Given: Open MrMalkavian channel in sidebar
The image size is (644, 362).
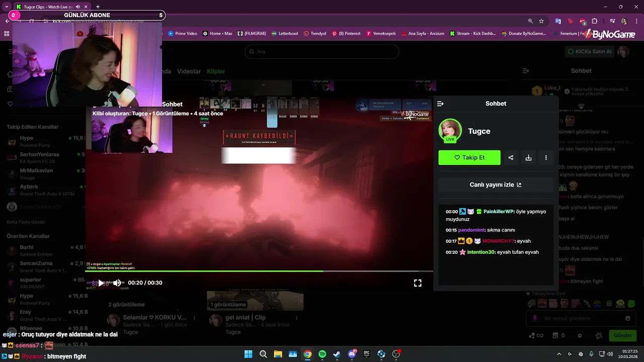Looking at the screenshot, I should point(45,174).
